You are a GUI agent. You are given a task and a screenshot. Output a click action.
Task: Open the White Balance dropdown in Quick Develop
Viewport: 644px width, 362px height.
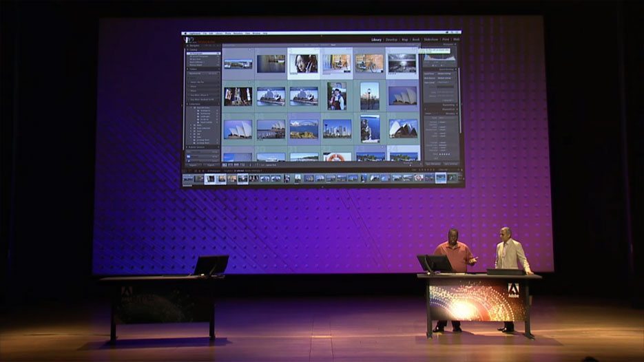(x=446, y=78)
